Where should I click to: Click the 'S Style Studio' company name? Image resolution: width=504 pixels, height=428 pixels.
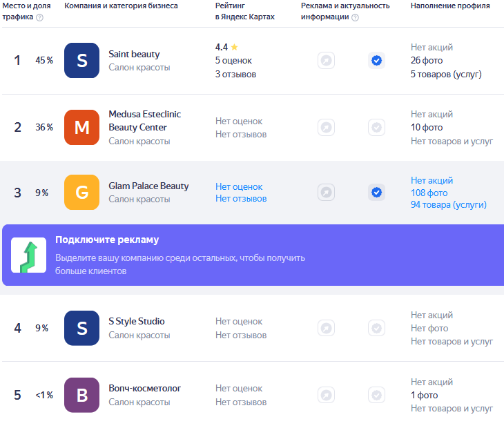[x=137, y=321]
